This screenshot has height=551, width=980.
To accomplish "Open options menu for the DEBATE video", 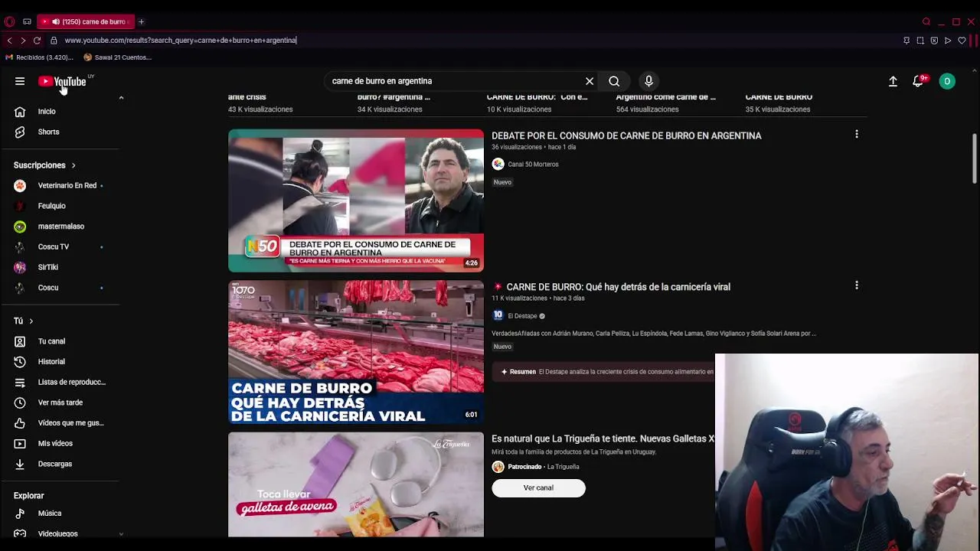I will pyautogui.click(x=857, y=134).
